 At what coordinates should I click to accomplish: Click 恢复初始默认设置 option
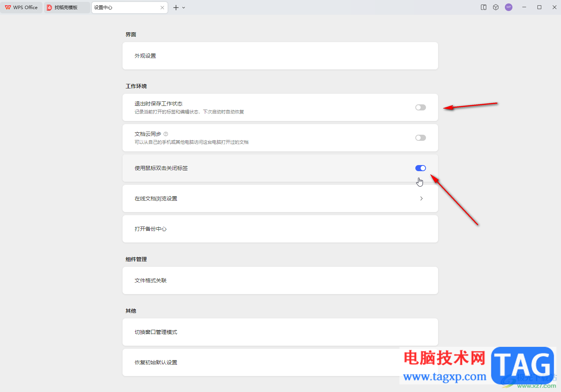[x=280, y=362]
